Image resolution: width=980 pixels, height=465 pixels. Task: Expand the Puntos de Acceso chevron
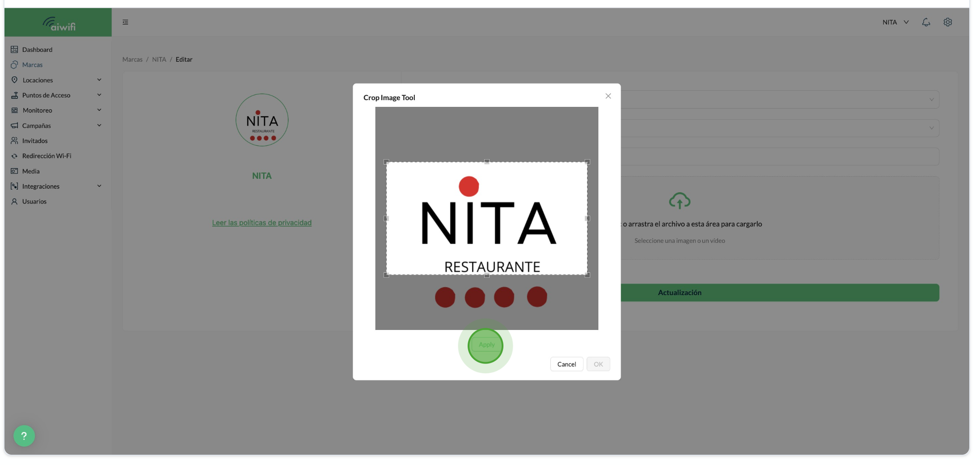(99, 95)
